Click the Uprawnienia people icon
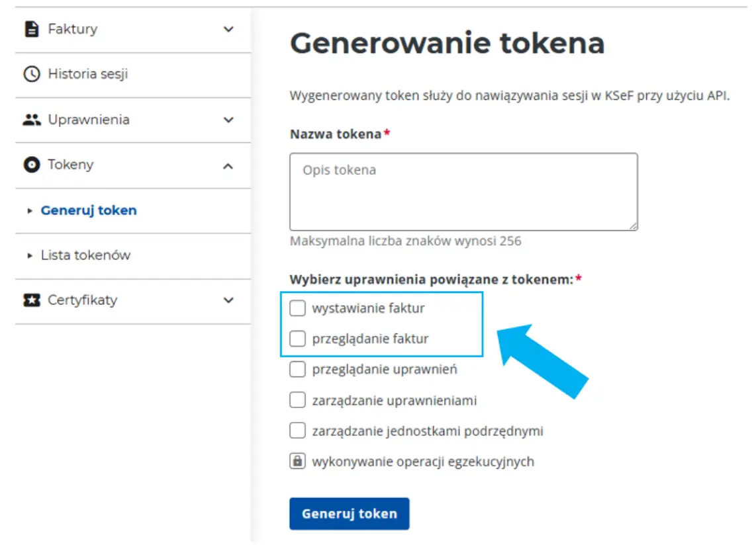 (31, 120)
